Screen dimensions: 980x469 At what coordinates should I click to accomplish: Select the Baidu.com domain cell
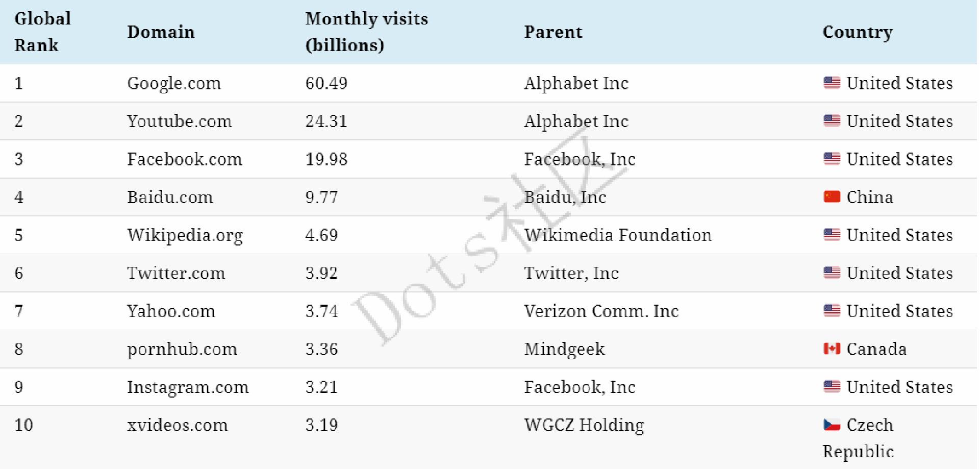coord(170,197)
